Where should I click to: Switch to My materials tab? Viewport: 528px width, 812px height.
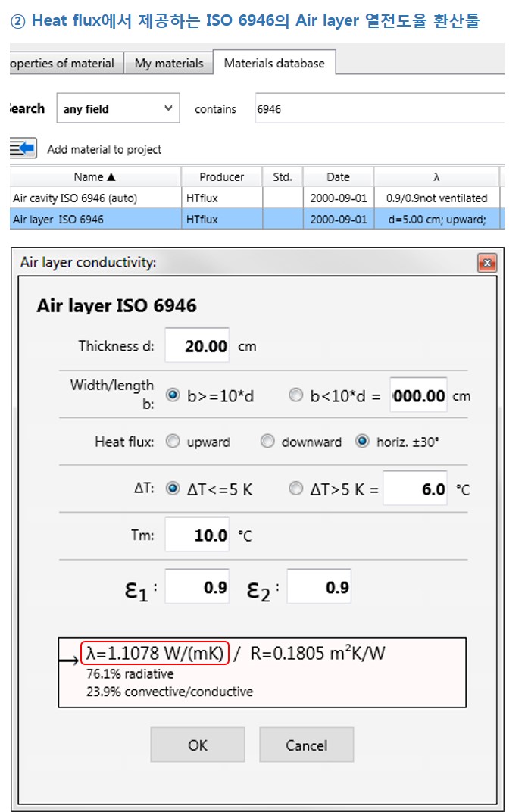[x=168, y=64]
